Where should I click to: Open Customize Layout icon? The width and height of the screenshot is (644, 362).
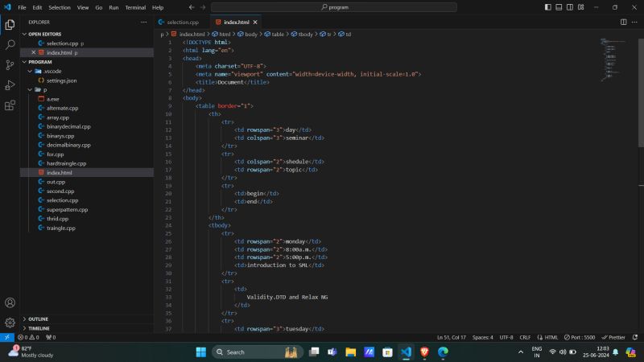[581, 7]
